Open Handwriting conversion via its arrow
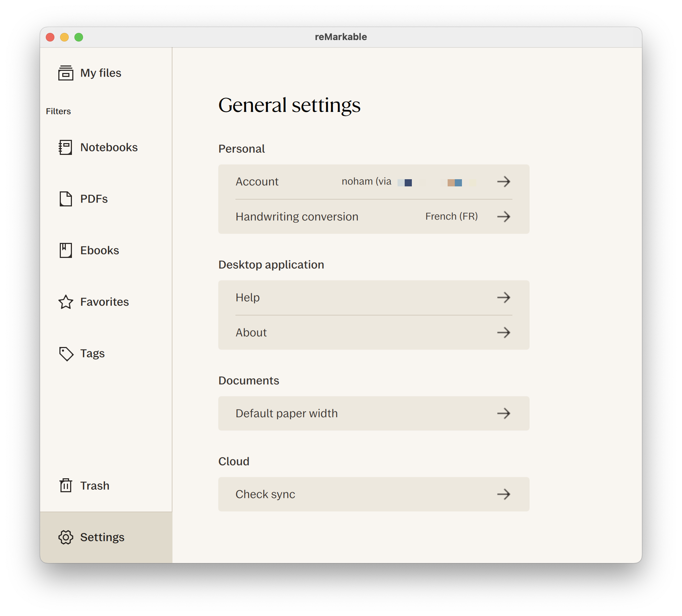The width and height of the screenshot is (682, 616). coord(503,216)
